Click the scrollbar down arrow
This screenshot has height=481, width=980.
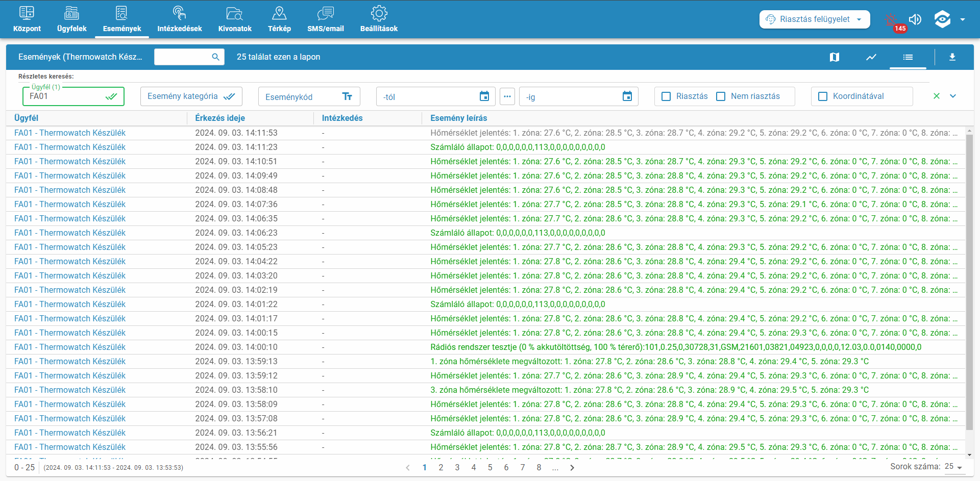[x=970, y=455]
